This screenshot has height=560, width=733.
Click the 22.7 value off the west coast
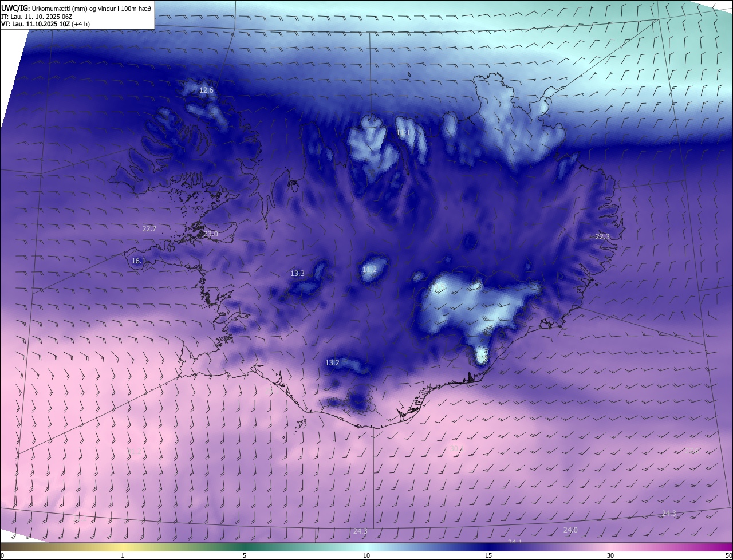click(149, 228)
